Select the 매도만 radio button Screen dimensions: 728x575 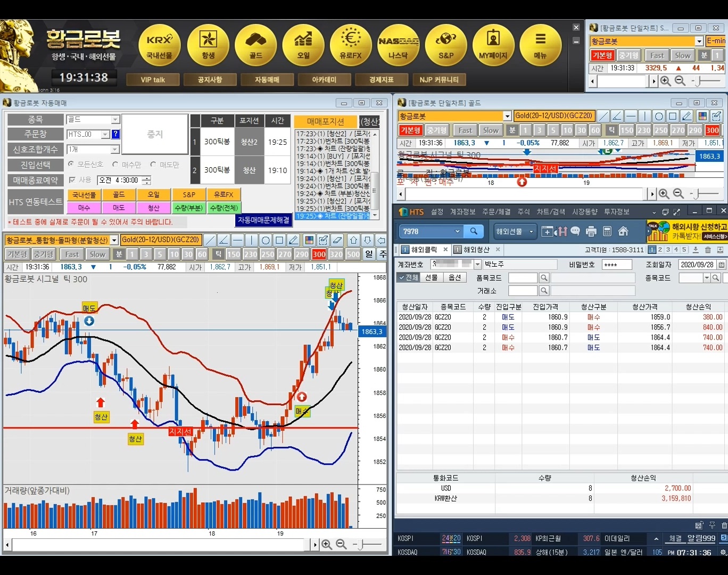(153, 165)
